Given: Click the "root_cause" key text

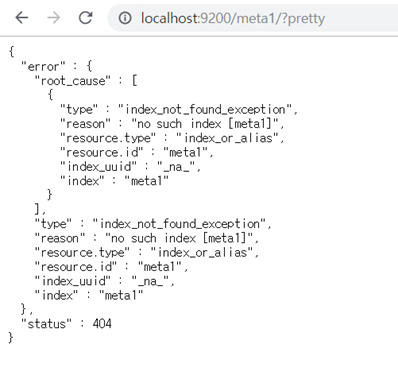Looking at the screenshot, I should (72, 81).
